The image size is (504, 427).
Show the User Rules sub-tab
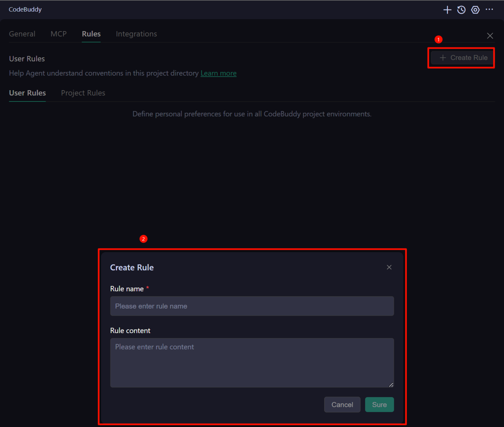coord(27,93)
